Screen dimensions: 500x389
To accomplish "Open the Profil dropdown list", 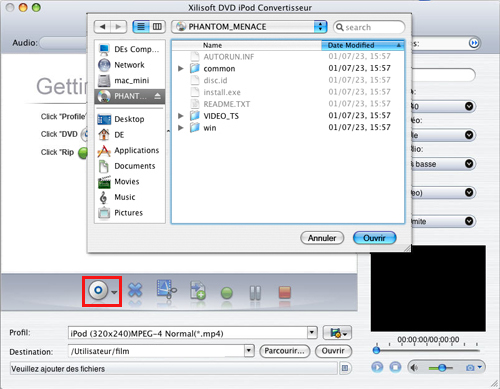I will point(312,333).
